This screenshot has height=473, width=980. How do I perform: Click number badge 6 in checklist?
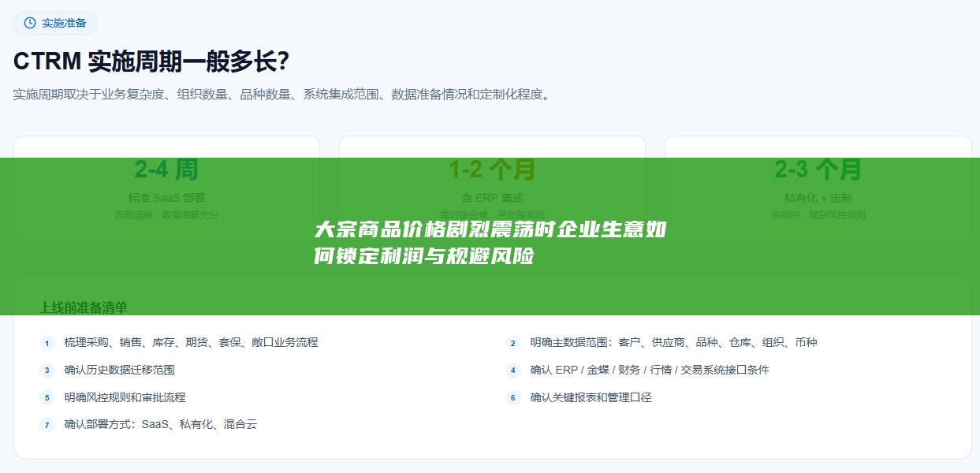pos(513,398)
